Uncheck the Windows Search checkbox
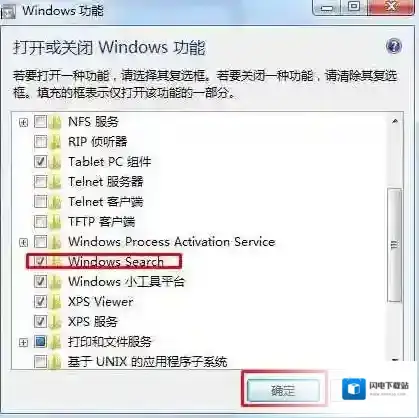 pyautogui.click(x=40, y=262)
